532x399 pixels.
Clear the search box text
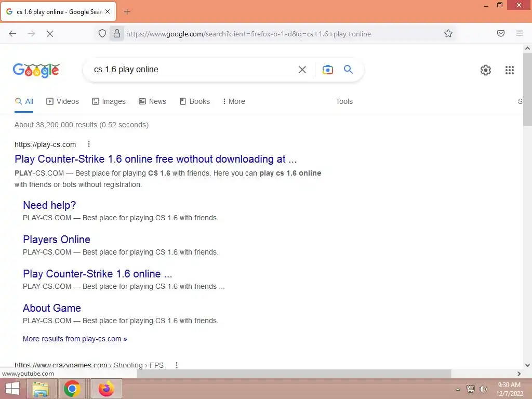[x=302, y=70]
